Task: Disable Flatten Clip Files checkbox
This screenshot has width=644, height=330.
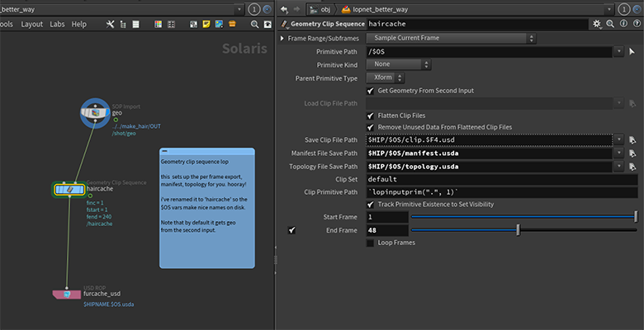Action: pos(371,115)
